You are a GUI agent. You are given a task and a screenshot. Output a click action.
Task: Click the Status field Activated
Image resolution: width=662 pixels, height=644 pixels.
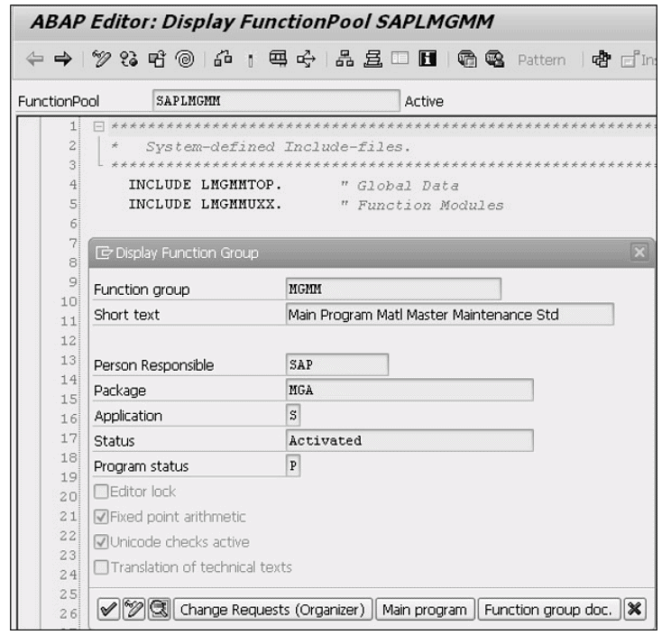pyautogui.click(x=409, y=440)
